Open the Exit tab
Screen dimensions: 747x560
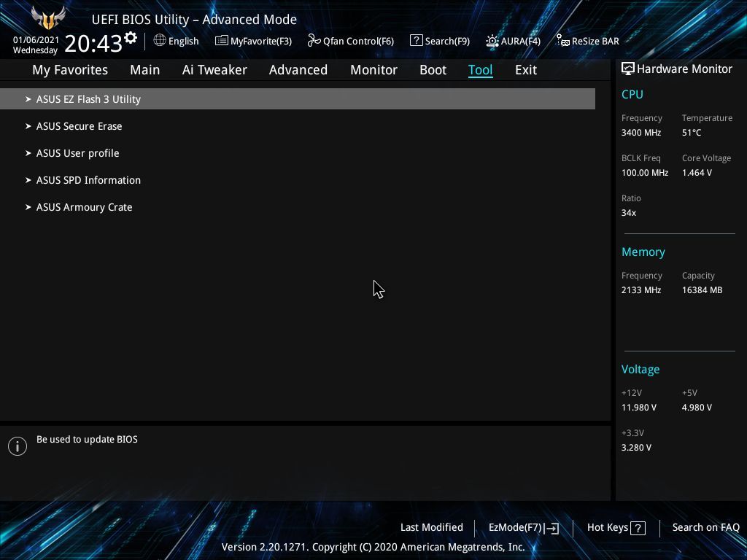click(526, 70)
